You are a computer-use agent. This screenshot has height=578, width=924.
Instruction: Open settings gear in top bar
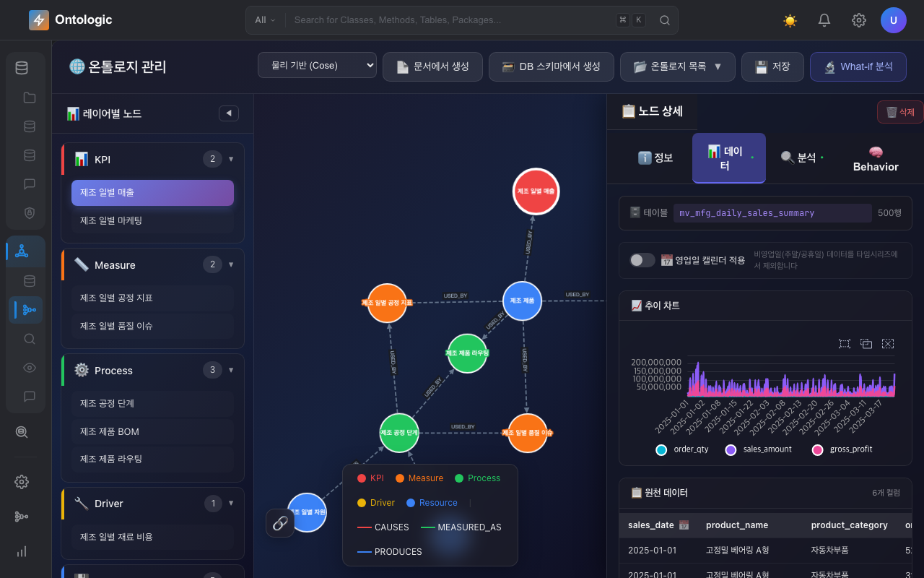tap(859, 20)
